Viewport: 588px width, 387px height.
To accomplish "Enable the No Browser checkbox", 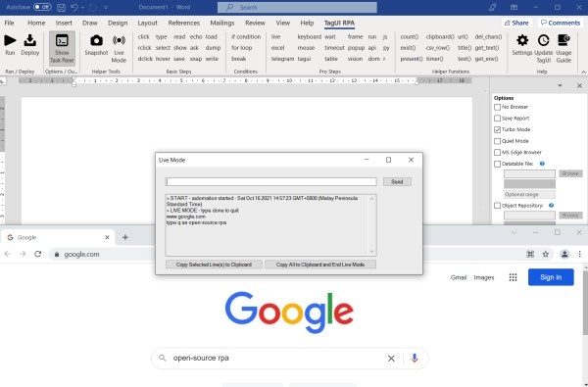I will (497, 107).
